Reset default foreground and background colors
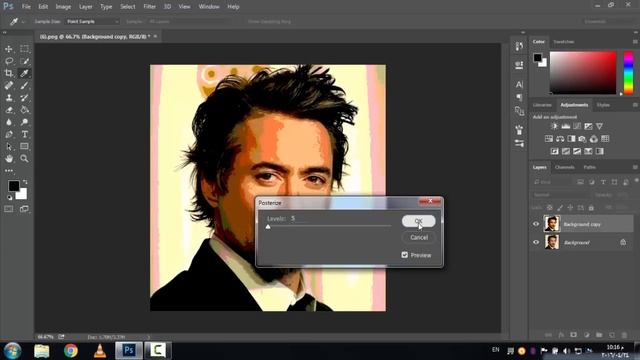 click(x=9, y=198)
